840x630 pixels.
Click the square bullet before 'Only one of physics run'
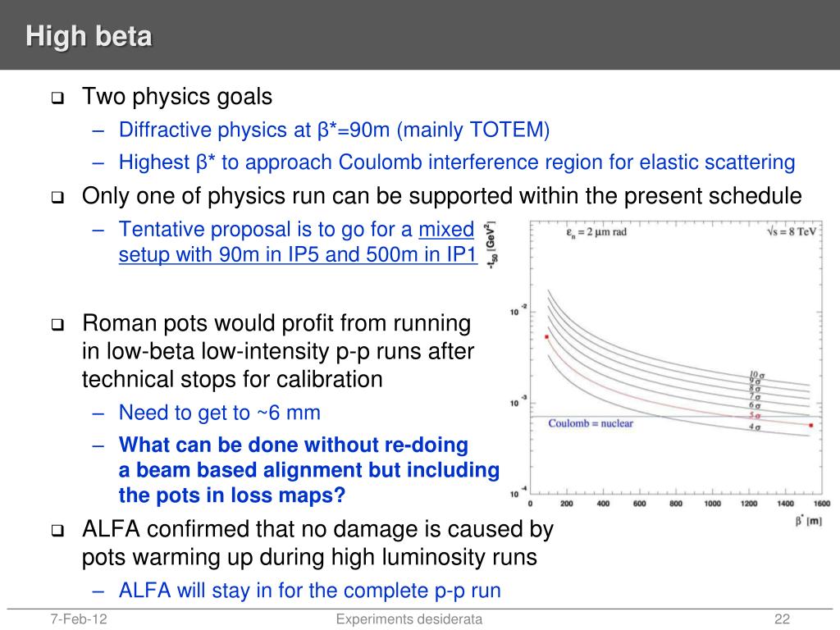[57, 198]
